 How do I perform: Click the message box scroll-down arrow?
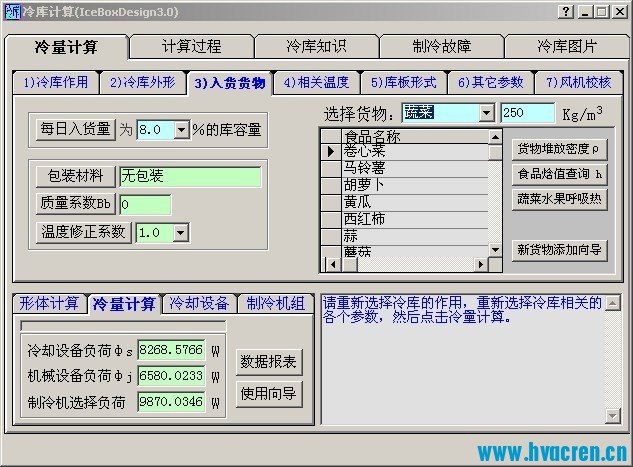coord(613,415)
